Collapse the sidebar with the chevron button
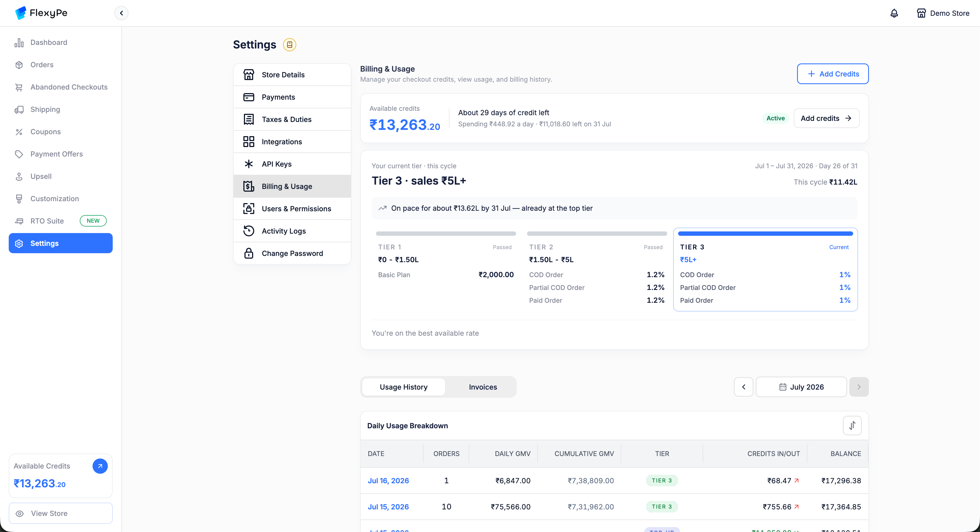 point(121,13)
